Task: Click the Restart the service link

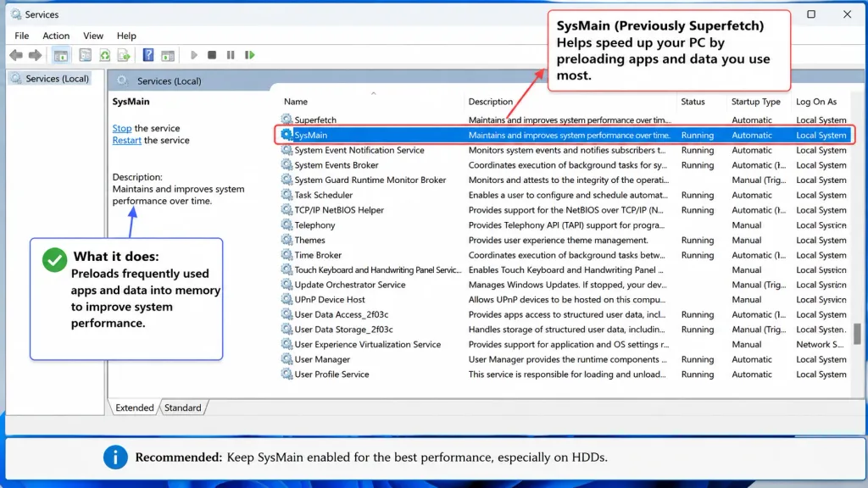Action: (127, 140)
